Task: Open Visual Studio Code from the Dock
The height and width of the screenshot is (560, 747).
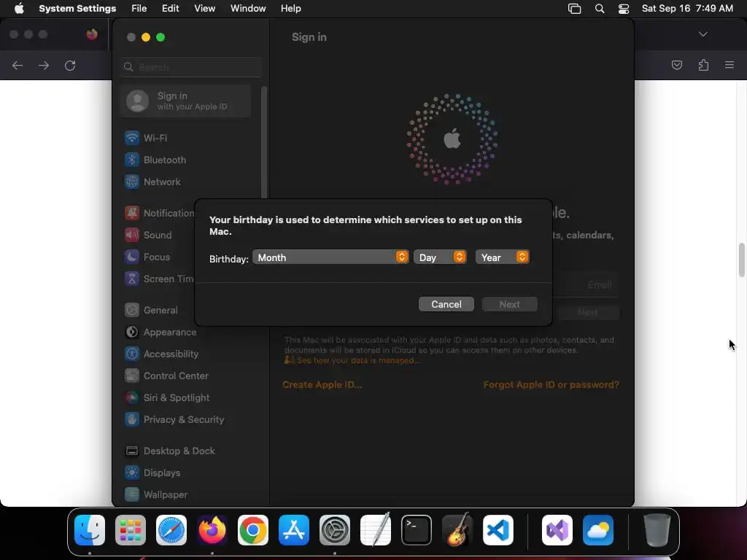Action: click(x=498, y=530)
